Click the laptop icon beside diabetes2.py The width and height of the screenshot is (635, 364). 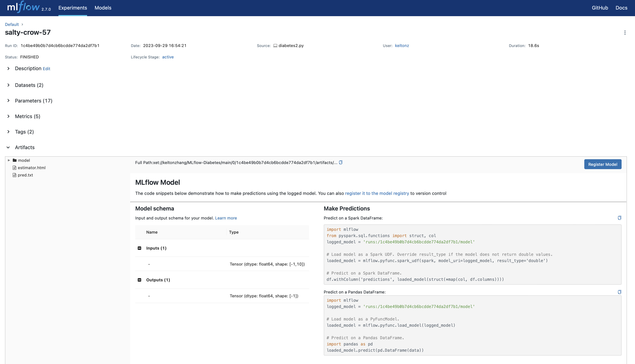coord(275,46)
